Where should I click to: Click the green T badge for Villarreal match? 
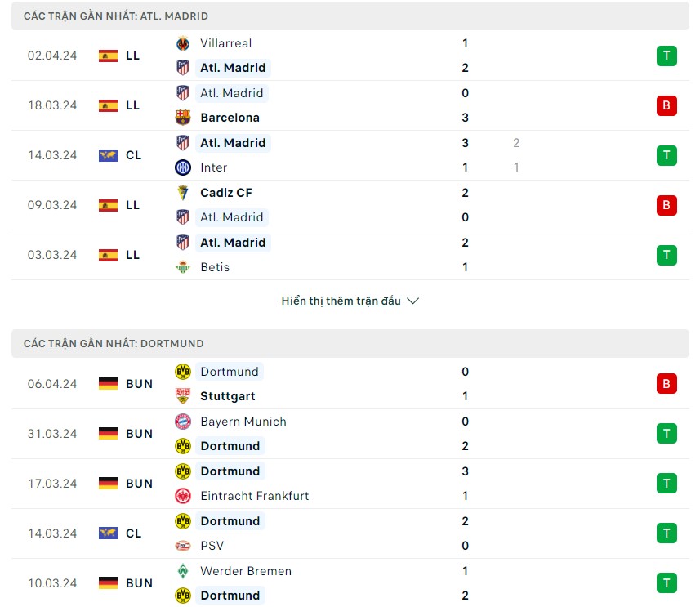[667, 56]
